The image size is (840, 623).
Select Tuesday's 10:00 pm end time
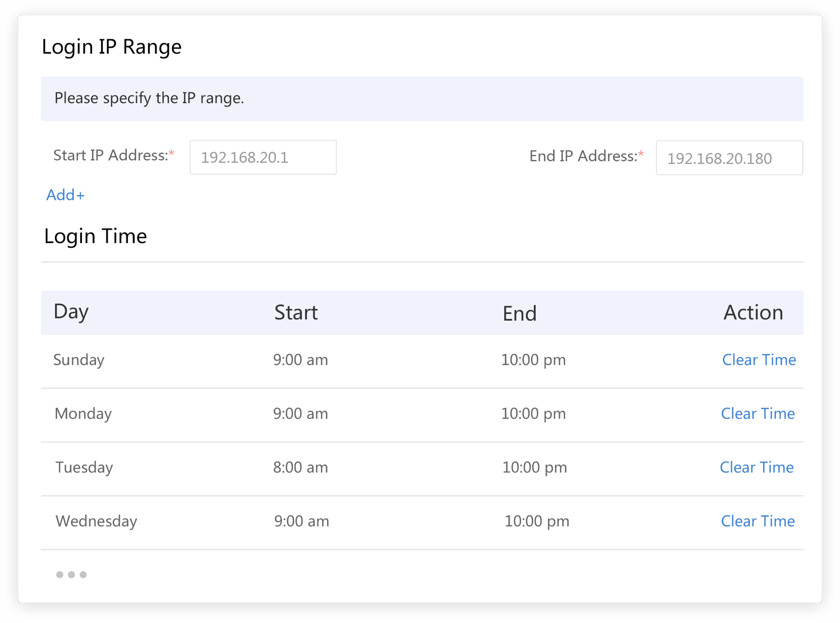[x=535, y=467]
